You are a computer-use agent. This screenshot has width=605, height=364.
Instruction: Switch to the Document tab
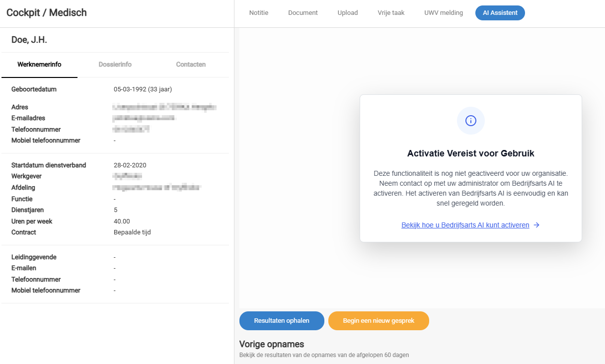303,13
